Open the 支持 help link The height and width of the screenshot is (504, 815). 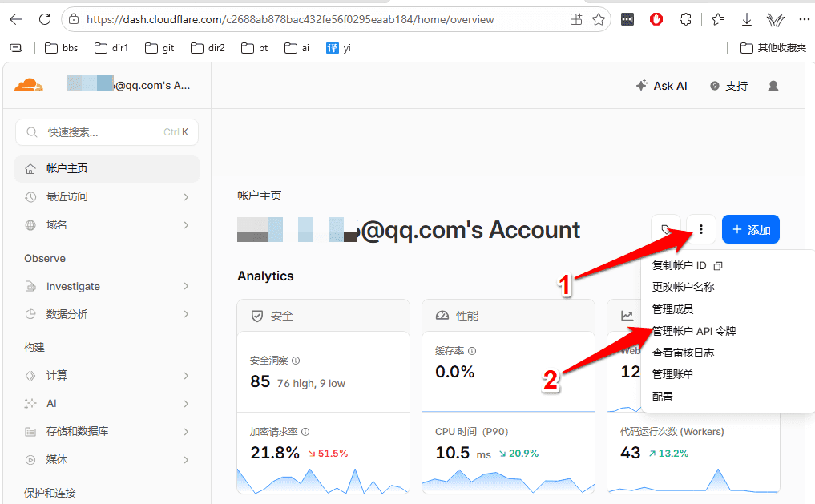pos(729,86)
